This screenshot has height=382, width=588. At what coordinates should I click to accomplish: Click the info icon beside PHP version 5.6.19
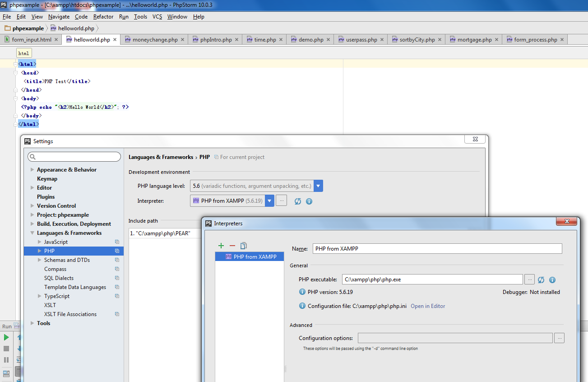point(302,292)
